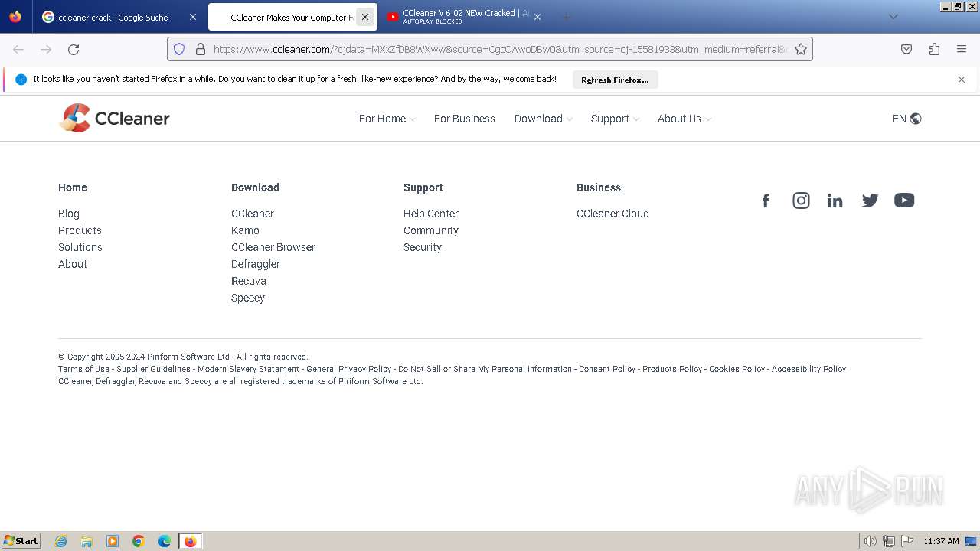Open CCleaner Twitter page icon

(x=870, y=201)
